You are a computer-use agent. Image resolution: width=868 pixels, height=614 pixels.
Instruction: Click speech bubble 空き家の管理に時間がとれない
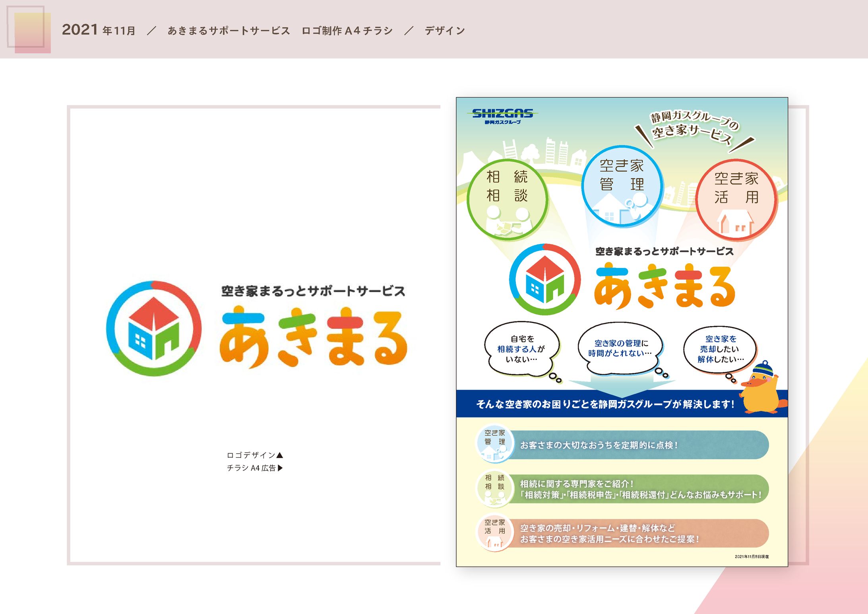point(620,348)
